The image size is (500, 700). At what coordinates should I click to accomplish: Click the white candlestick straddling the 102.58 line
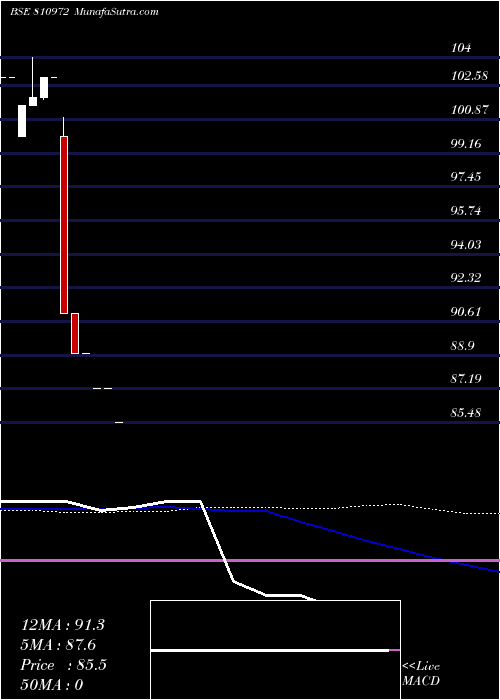pos(44,88)
